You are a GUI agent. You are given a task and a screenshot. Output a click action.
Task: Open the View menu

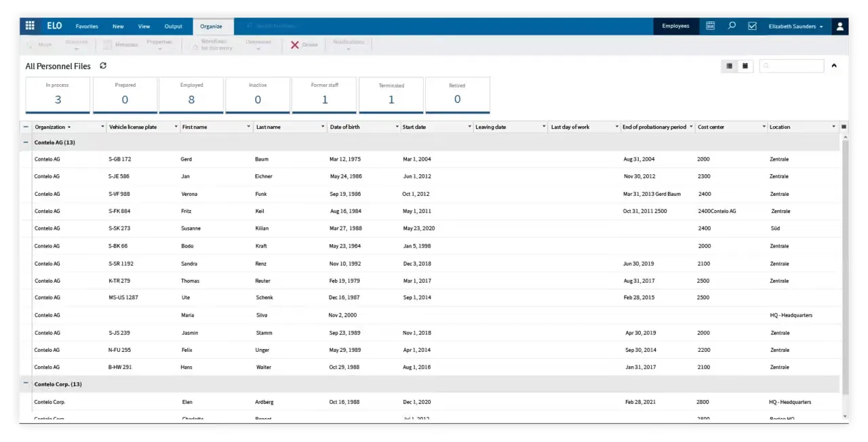pos(144,26)
